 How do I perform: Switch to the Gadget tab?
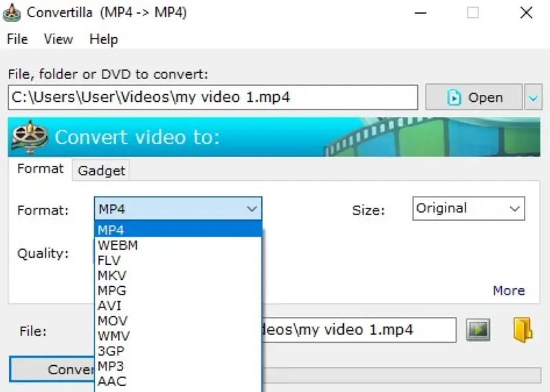tap(101, 171)
